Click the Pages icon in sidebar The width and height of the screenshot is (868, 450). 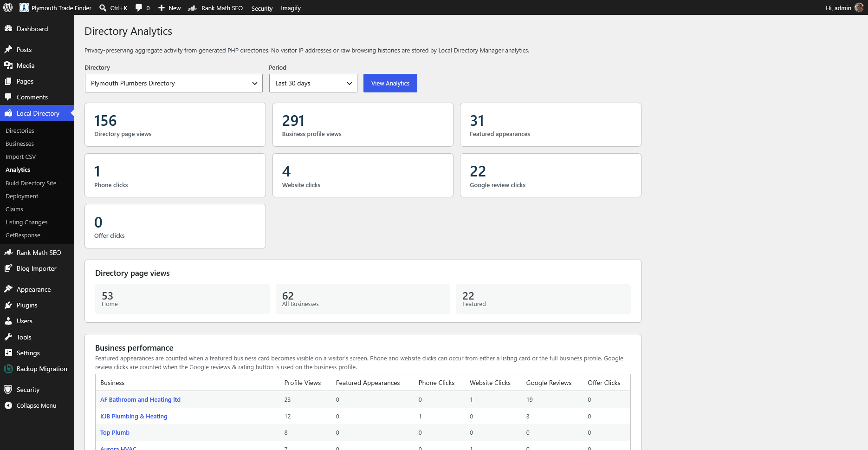(8, 81)
